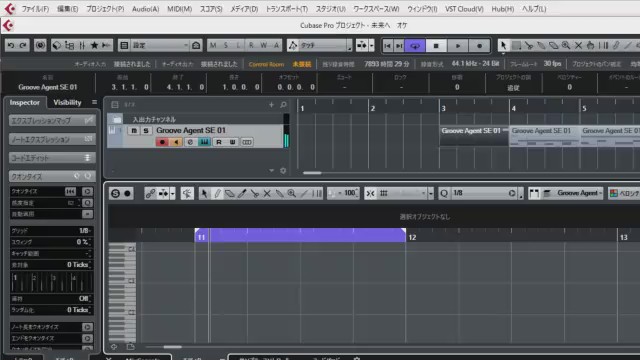Screen dimensions: 640x360
Task: Click the track search magnifier icon
Action: coord(283,105)
